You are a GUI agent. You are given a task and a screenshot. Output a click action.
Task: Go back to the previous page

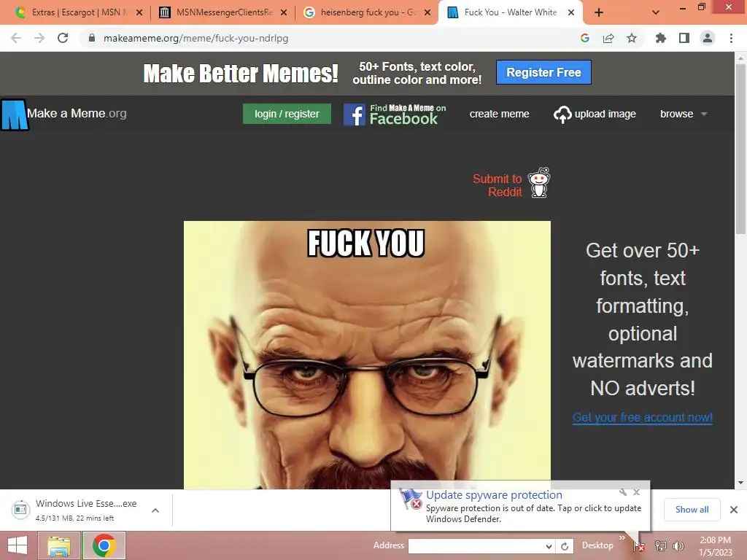tap(16, 38)
